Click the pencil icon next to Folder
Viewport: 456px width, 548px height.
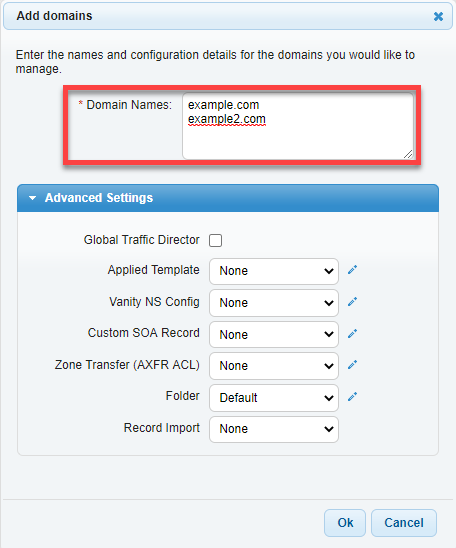tap(352, 397)
